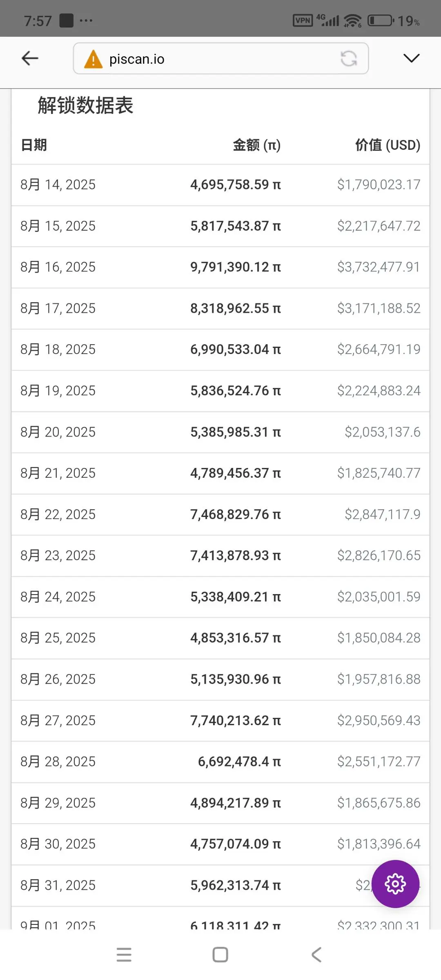The image size is (441, 980).
Task: Tap the browser back arrow
Action: [x=30, y=58]
